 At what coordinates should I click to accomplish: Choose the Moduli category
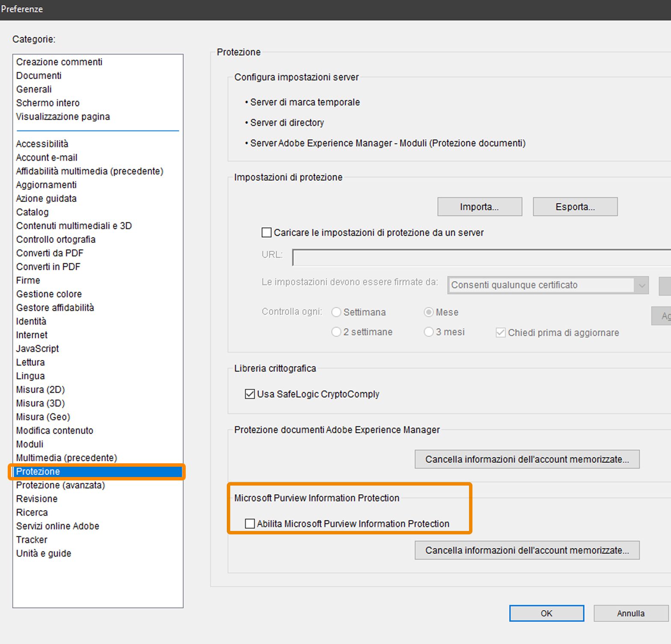click(x=30, y=444)
